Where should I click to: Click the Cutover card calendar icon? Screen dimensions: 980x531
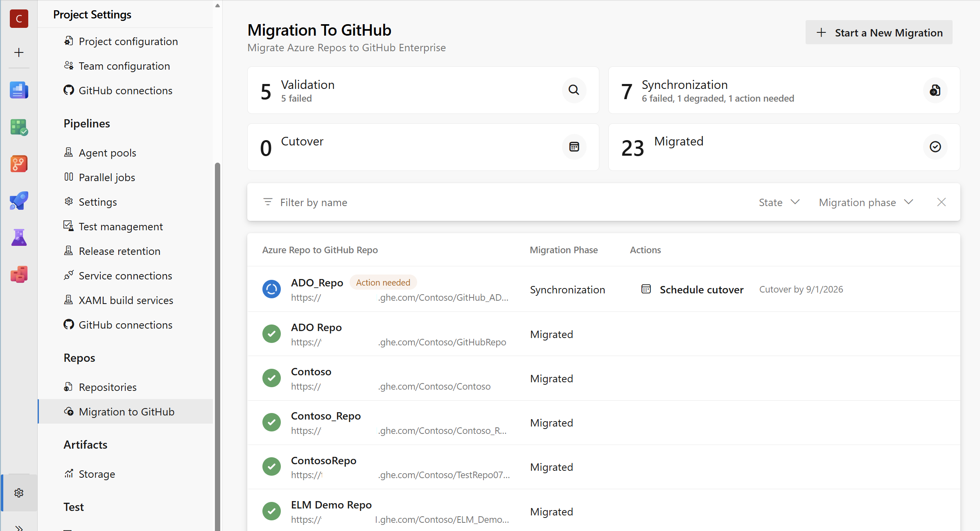(574, 147)
